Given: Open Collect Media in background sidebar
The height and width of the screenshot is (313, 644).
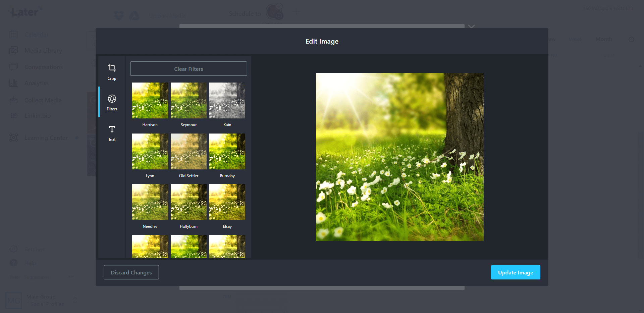Looking at the screenshot, I should (43, 100).
